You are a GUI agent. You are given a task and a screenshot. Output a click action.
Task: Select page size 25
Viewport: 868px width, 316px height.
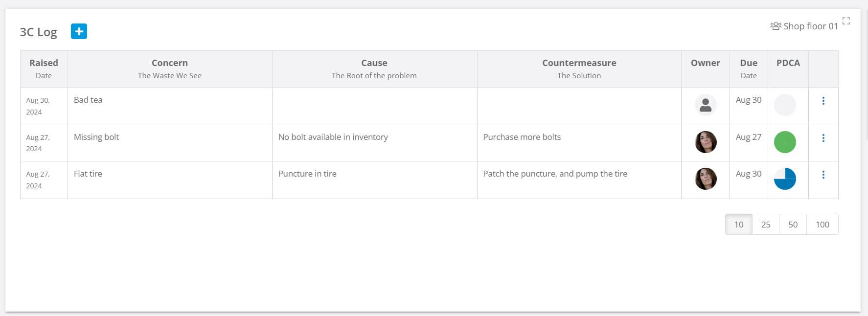coord(766,224)
